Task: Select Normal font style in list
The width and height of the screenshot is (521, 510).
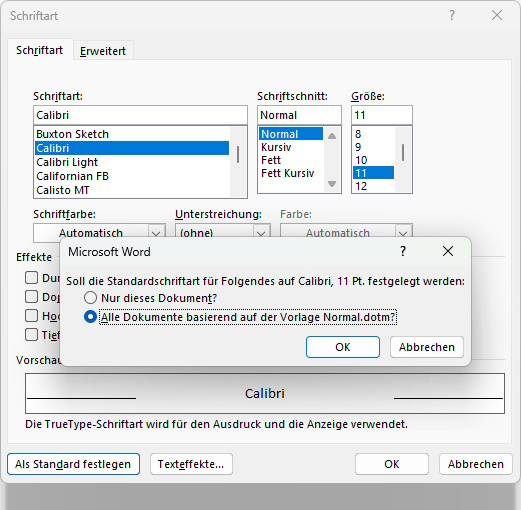Action: click(x=291, y=134)
